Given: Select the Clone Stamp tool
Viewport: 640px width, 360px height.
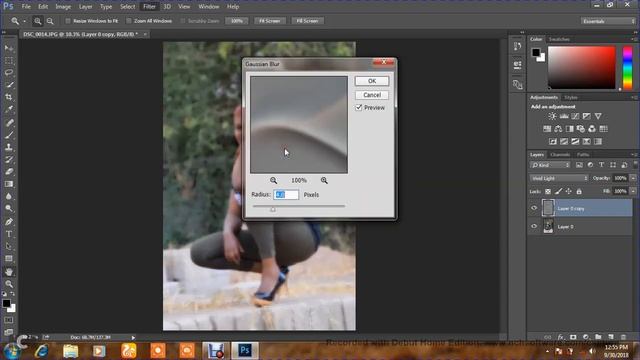Looking at the screenshot, I should (9, 147).
